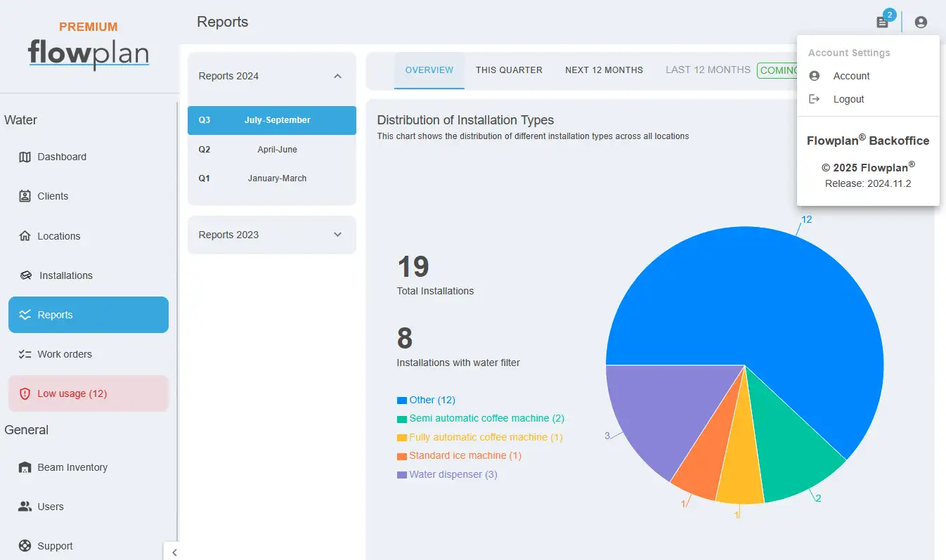The image size is (946, 560).
Task: Click the Installations icon in the sidebar
Action: click(x=26, y=275)
